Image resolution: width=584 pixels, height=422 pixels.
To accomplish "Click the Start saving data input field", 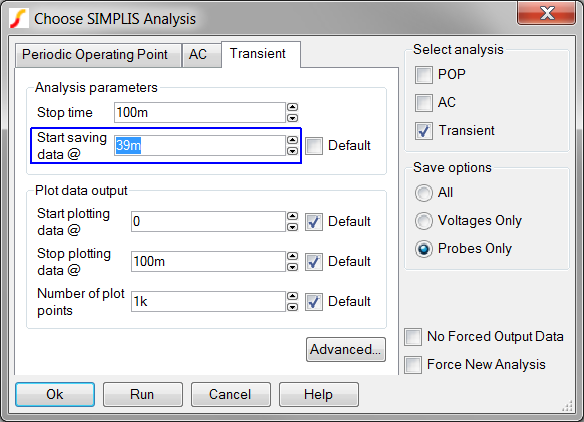I will (x=200, y=145).
